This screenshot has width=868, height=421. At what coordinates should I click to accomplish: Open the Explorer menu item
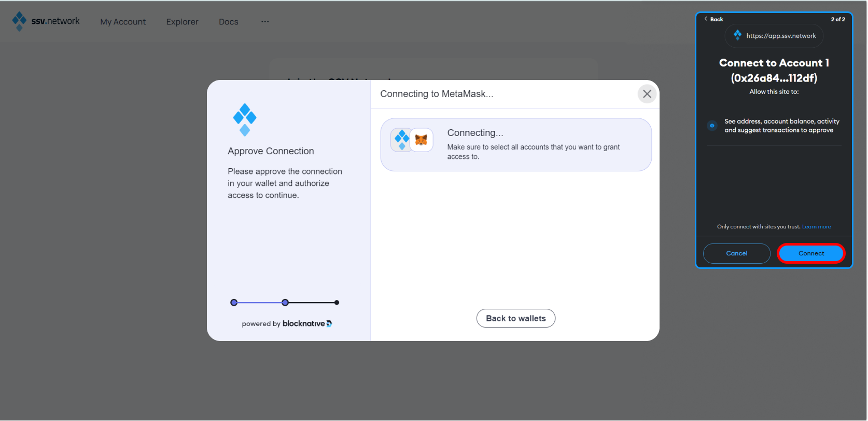pos(182,22)
